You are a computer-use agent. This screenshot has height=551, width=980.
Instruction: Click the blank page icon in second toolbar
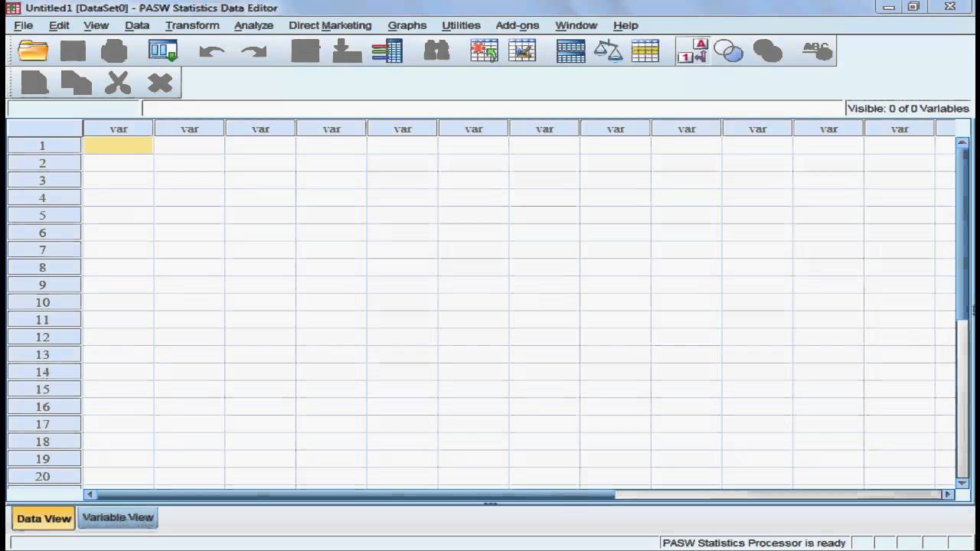(35, 83)
